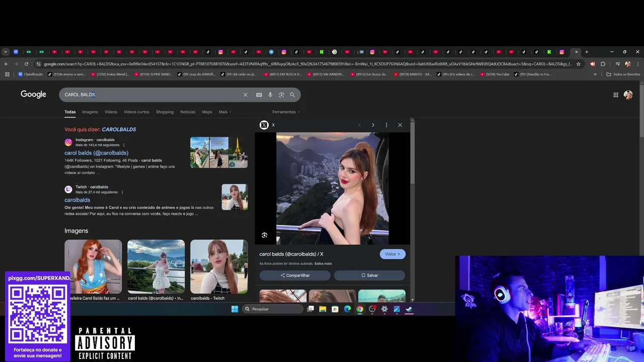Open the large preview photo
The width and height of the screenshot is (644, 362).
[332, 189]
